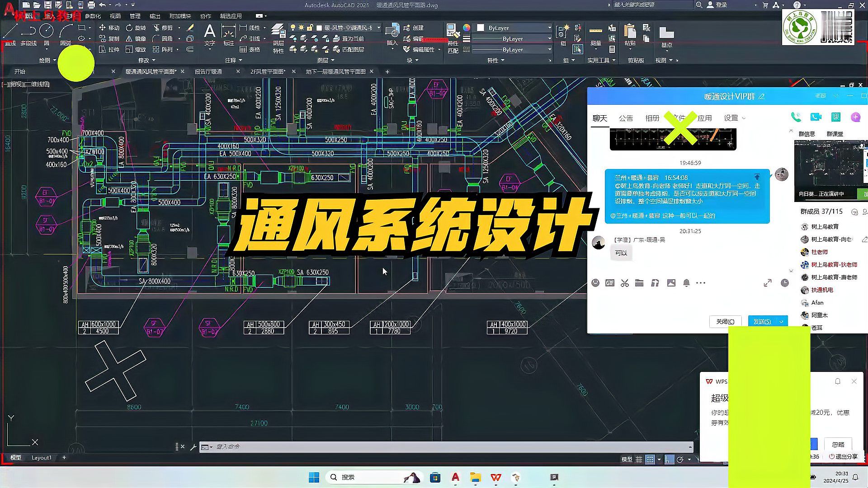This screenshot has height=488, width=868.
Task: Click the Trim (修剪) tool
Action: coord(163,28)
